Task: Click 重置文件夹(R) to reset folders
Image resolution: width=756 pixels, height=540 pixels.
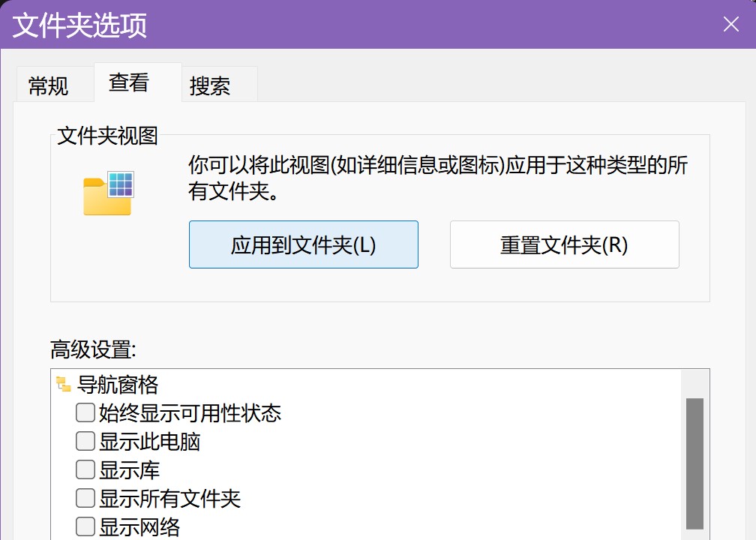Action: coord(564,244)
